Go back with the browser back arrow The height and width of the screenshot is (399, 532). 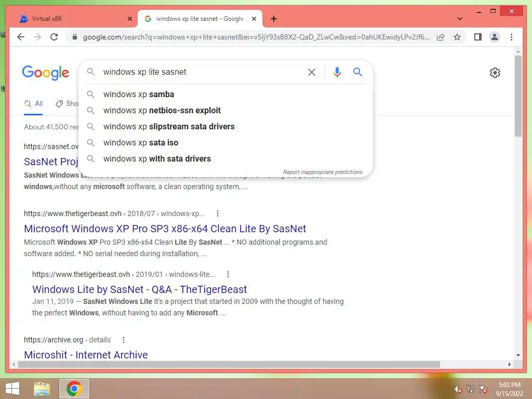21,37
